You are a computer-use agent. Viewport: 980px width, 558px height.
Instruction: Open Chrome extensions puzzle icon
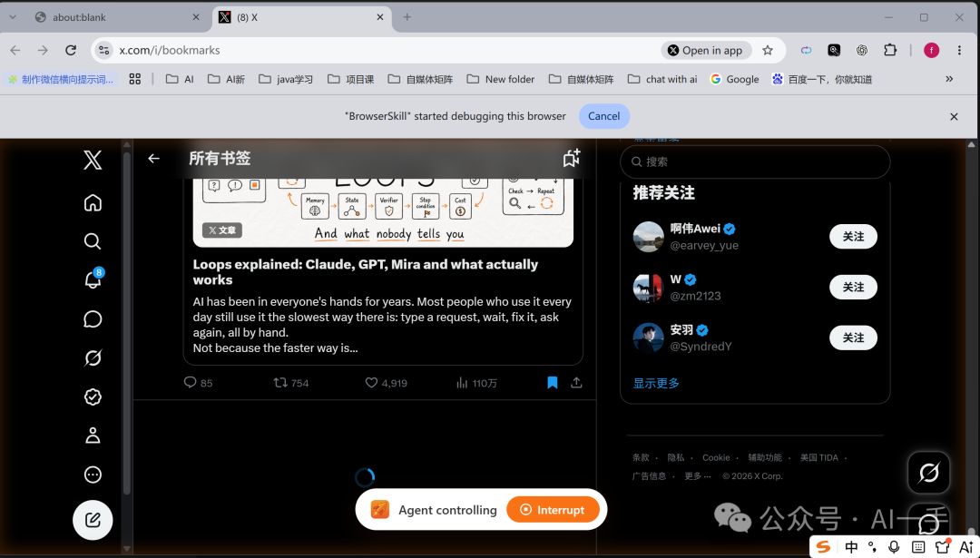point(890,50)
